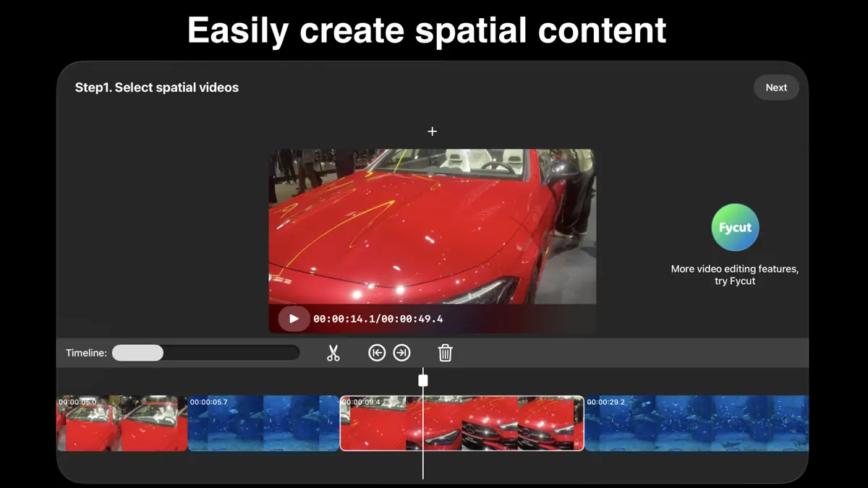Open the Fycut app icon

point(735,228)
